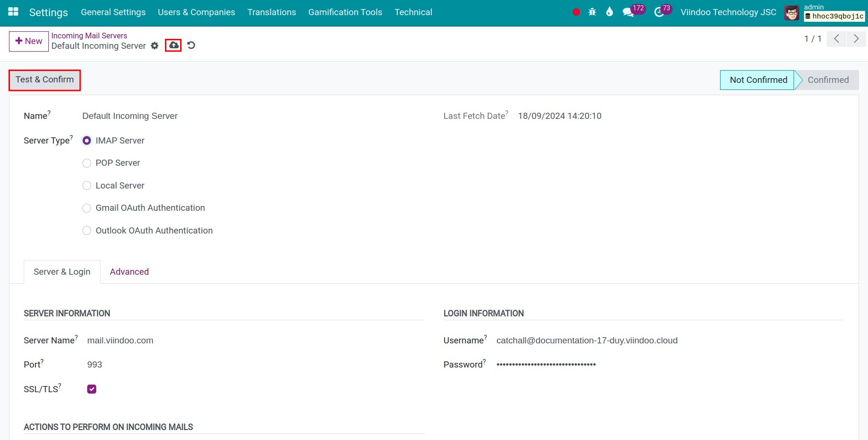Click Server Type help question mark

click(x=72, y=137)
